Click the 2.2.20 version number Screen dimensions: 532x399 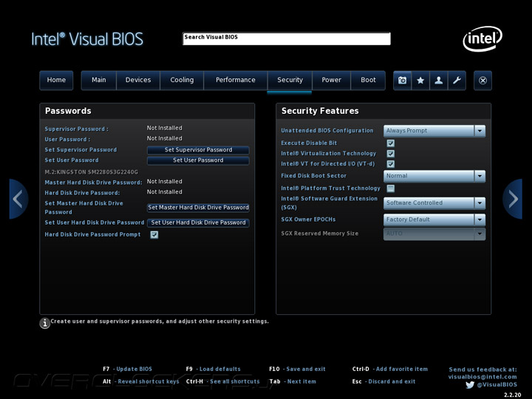(x=512, y=395)
